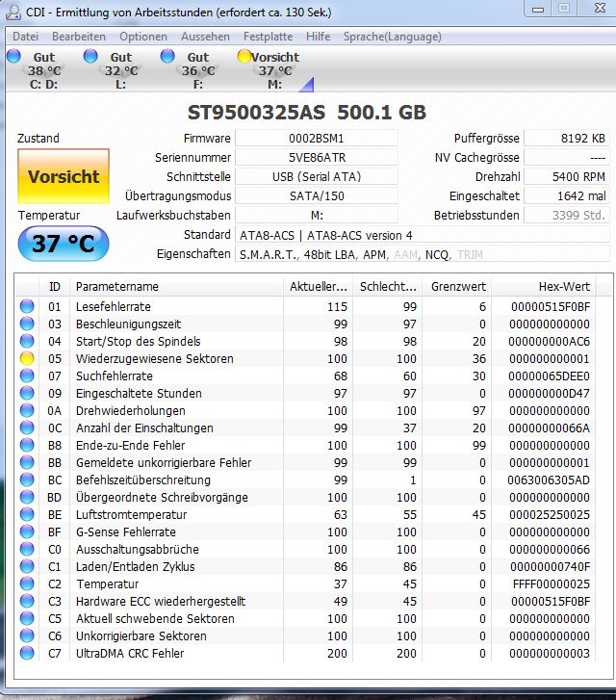Click hex value 0000065DEE0

coord(549,376)
